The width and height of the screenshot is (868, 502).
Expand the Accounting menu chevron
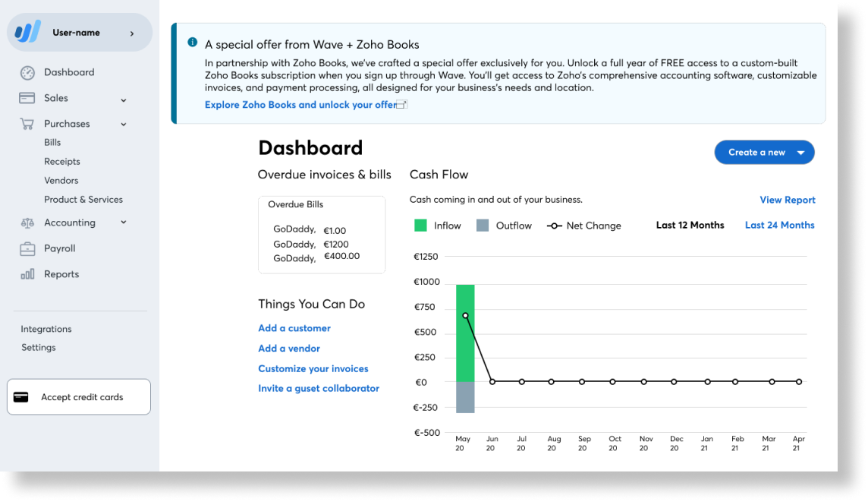(124, 223)
